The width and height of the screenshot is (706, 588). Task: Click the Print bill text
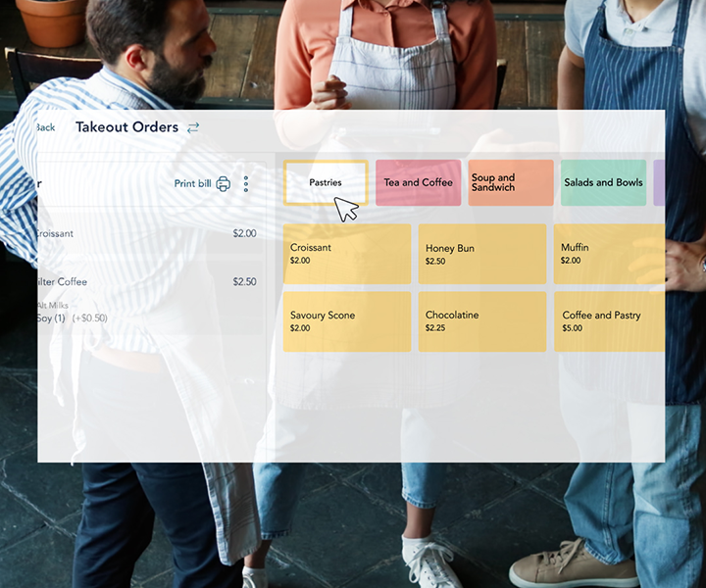tap(192, 183)
